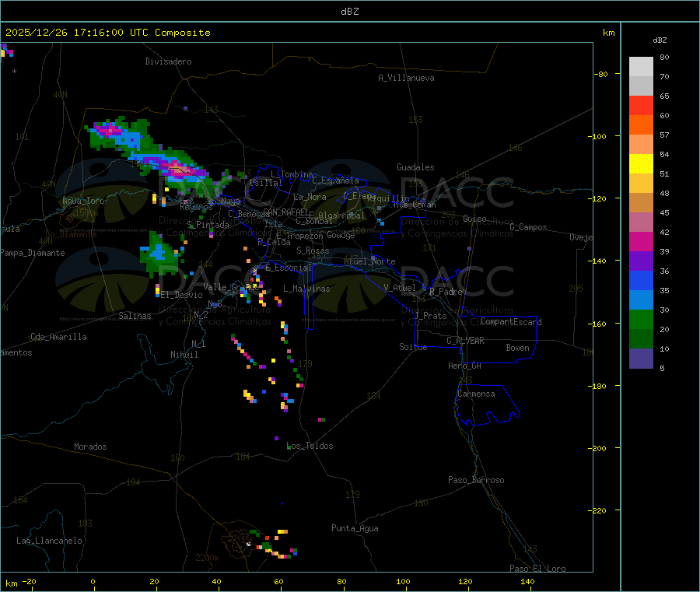
Task: Click the C_Española location label
Action: coord(336,180)
